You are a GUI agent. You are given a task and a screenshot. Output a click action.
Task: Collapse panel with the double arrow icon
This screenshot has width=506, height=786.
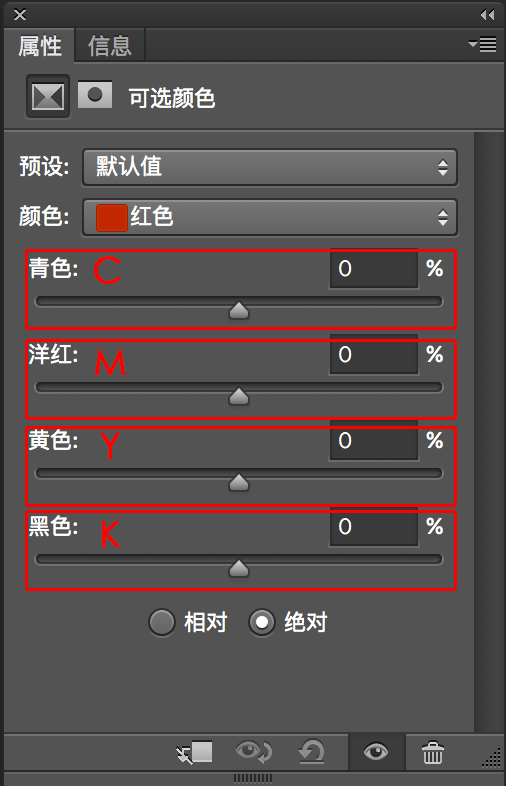point(487,15)
